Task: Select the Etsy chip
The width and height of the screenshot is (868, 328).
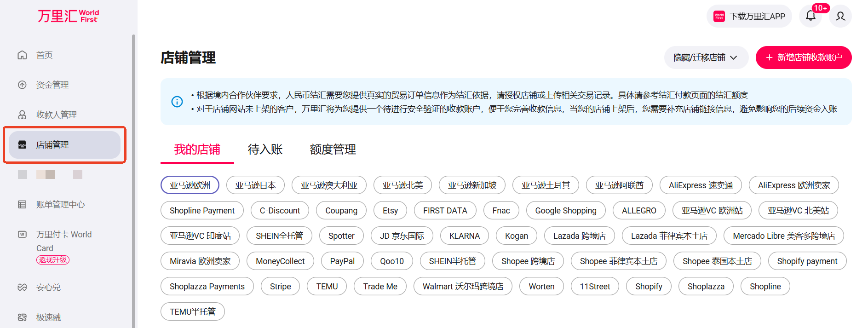Action: [x=390, y=210]
